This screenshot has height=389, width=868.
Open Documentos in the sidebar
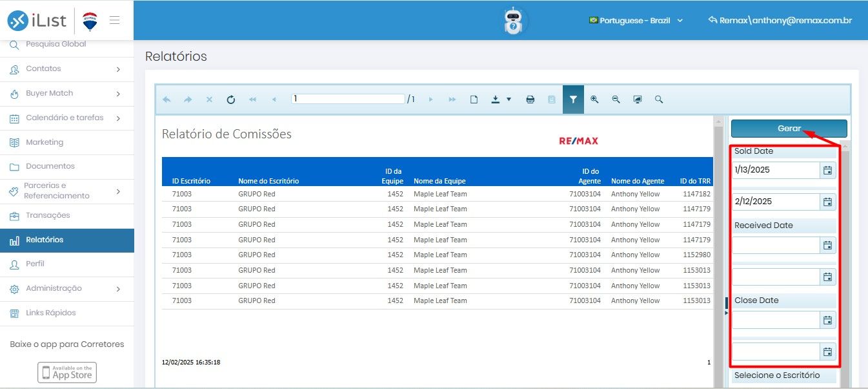tap(67, 167)
